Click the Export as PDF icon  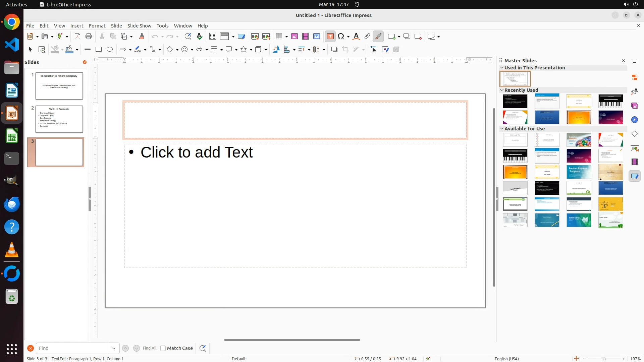tap(77, 37)
